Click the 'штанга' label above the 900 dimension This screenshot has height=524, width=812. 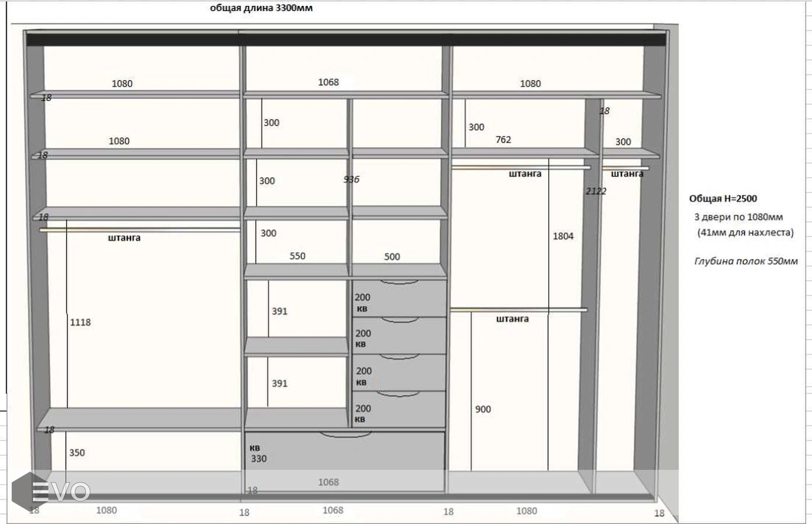tap(513, 319)
